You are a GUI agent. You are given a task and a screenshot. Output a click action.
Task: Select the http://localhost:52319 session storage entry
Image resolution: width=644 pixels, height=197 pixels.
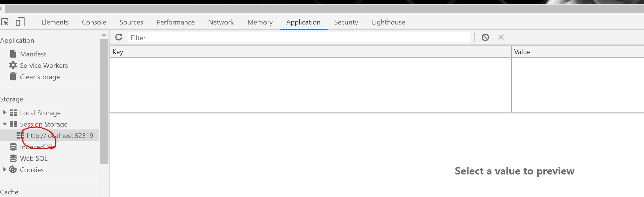(60, 136)
